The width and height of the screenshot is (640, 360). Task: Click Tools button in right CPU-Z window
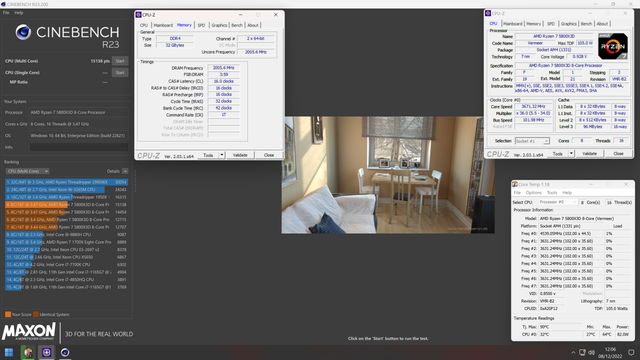point(558,154)
